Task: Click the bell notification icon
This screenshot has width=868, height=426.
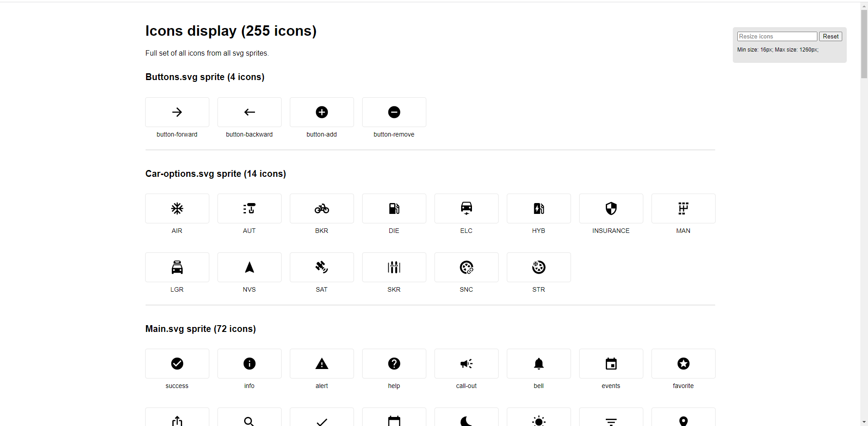Action: click(x=538, y=364)
